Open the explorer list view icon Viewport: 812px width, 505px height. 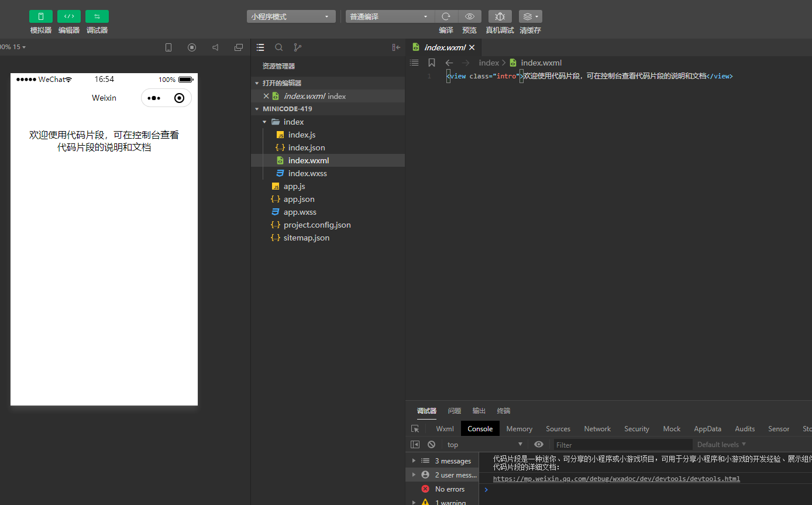coord(260,47)
